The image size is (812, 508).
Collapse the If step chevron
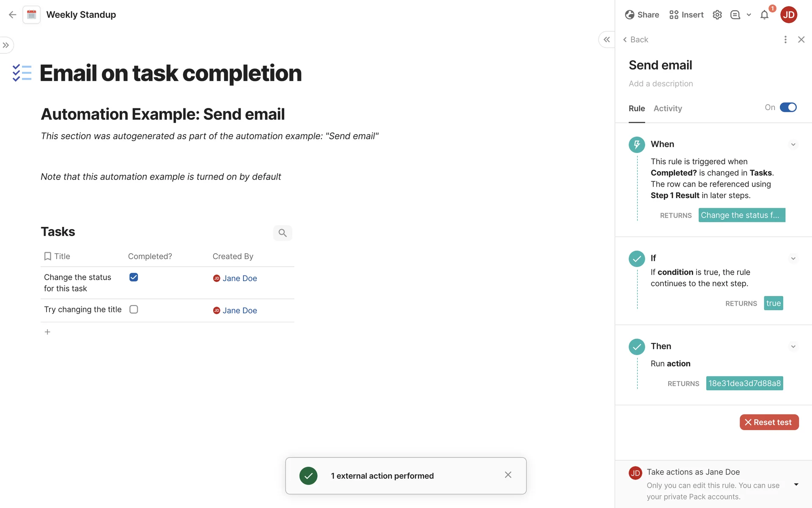[793, 258]
